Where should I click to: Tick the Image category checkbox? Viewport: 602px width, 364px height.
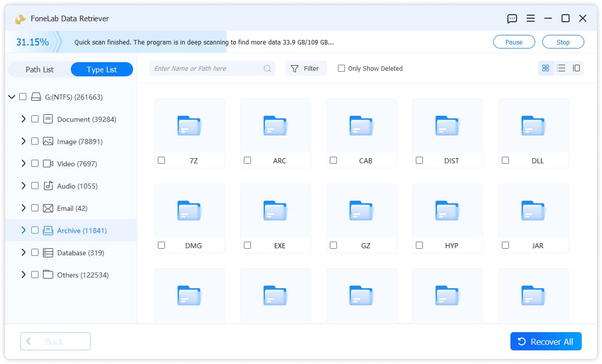[35, 141]
